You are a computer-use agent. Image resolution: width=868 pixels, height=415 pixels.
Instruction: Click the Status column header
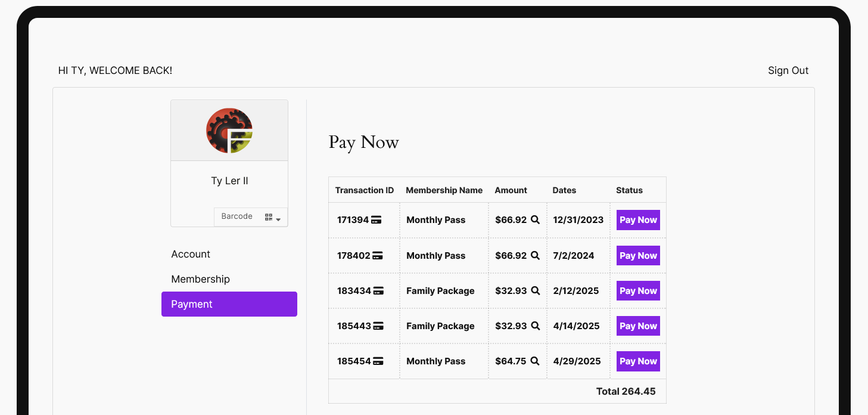pos(629,190)
